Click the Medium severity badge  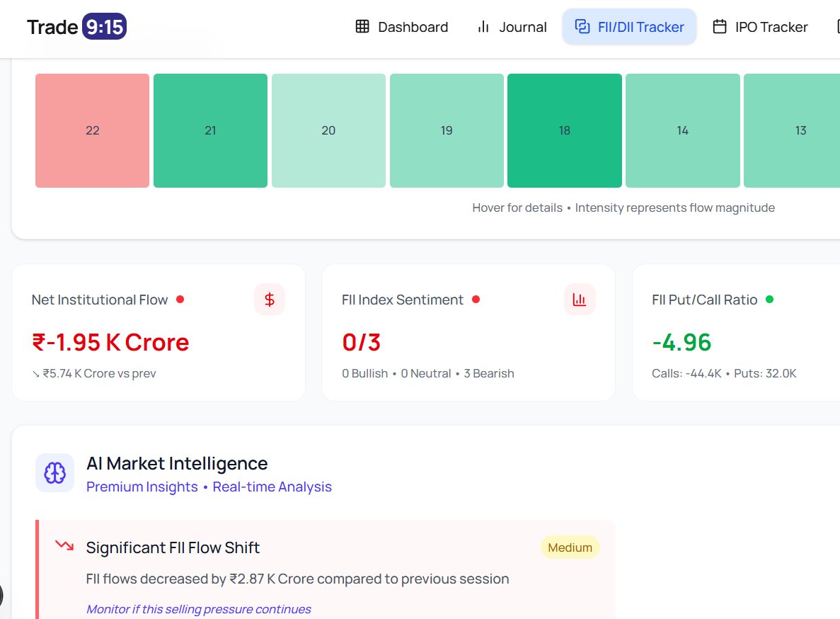tap(570, 547)
